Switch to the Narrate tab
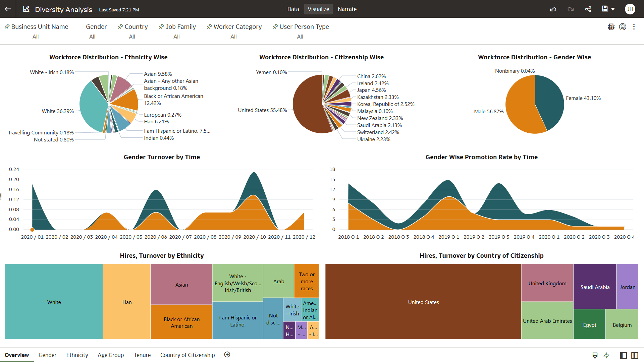 (x=347, y=9)
